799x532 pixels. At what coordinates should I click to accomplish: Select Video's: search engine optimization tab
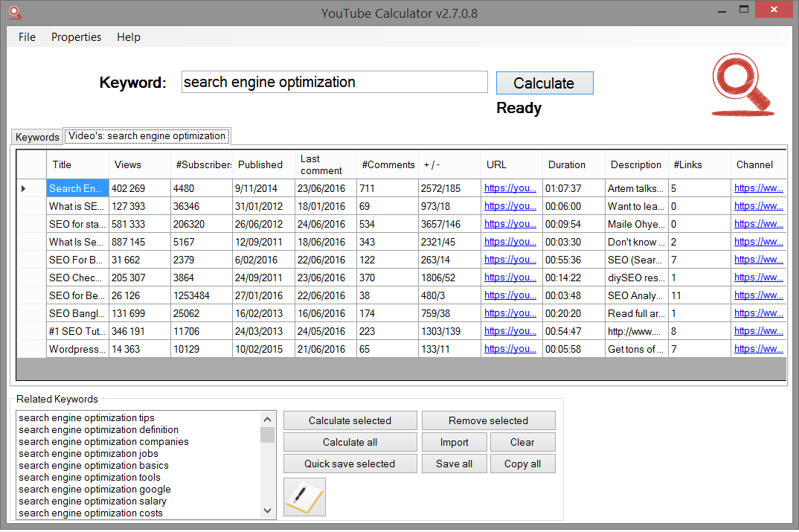tap(147, 136)
